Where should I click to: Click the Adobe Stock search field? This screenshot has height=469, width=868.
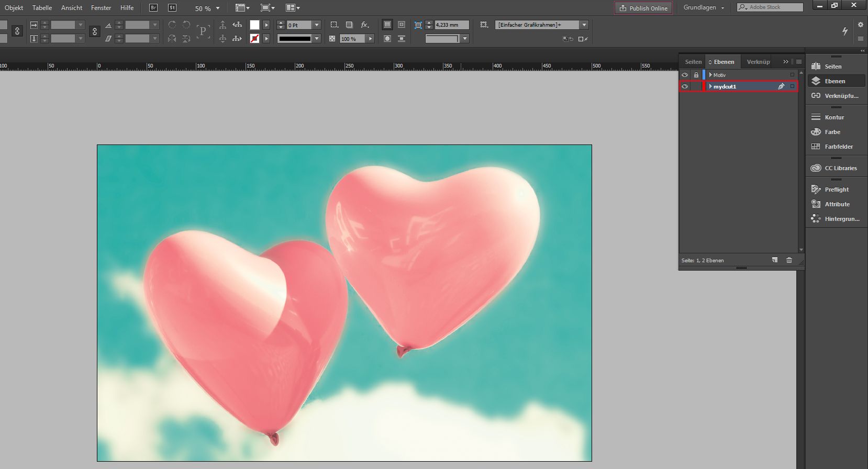pos(770,7)
